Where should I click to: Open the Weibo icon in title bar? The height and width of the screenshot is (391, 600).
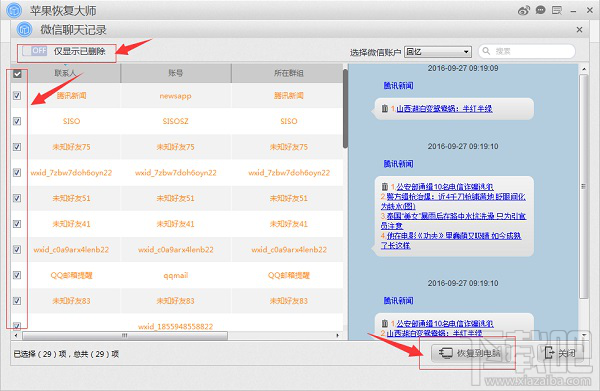[524, 10]
